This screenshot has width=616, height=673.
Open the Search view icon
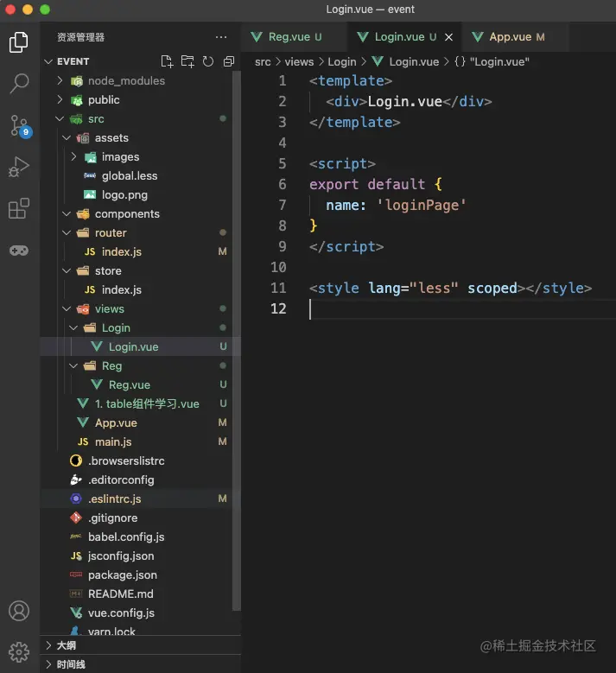(19, 83)
